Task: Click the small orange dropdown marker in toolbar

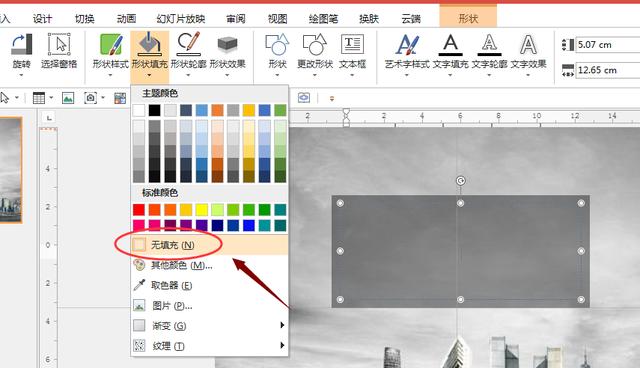Action: click(332, 98)
